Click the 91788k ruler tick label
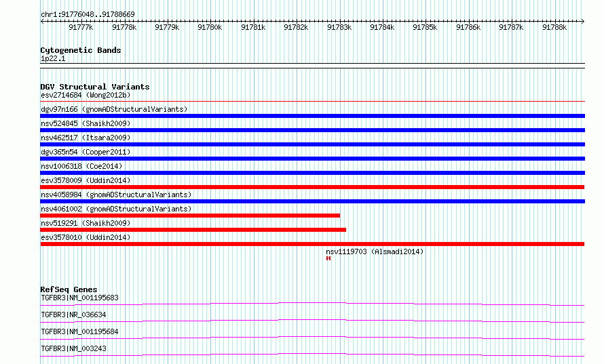The height and width of the screenshot is (364, 604). tap(554, 27)
